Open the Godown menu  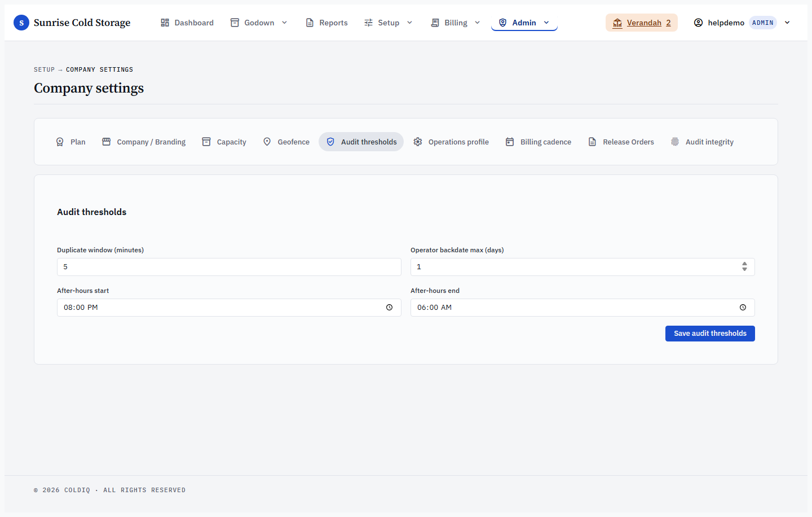point(259,23)
